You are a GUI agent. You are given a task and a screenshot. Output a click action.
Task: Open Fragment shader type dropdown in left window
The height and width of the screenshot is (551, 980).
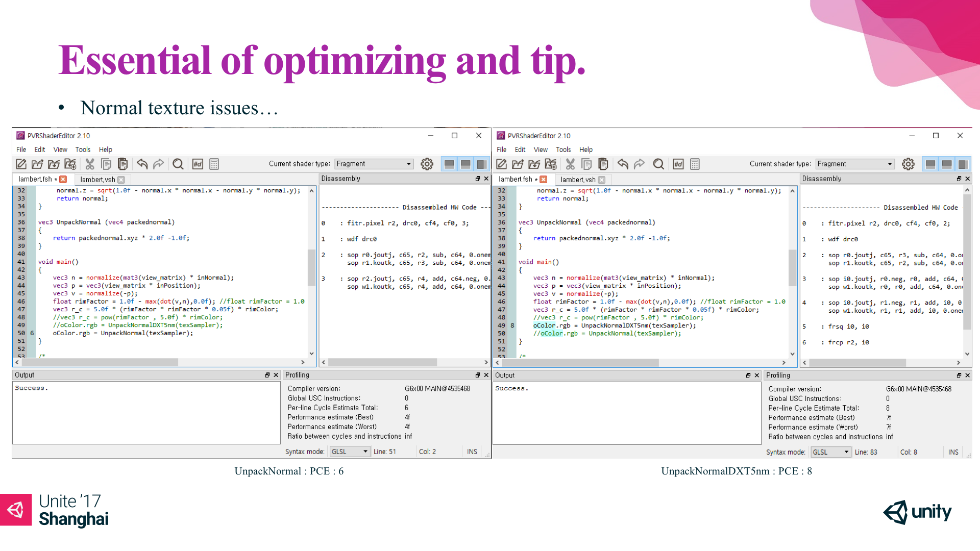pos(374,164)
